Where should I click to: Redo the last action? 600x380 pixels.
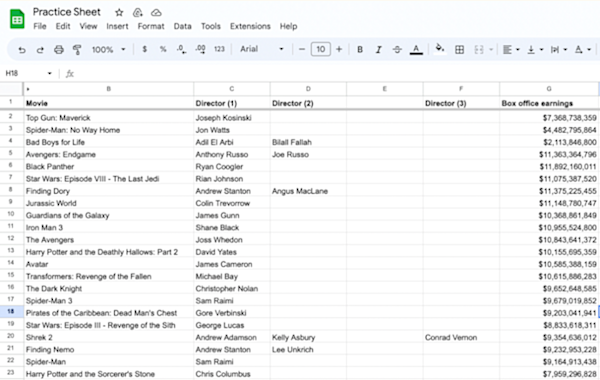[40, 49]
